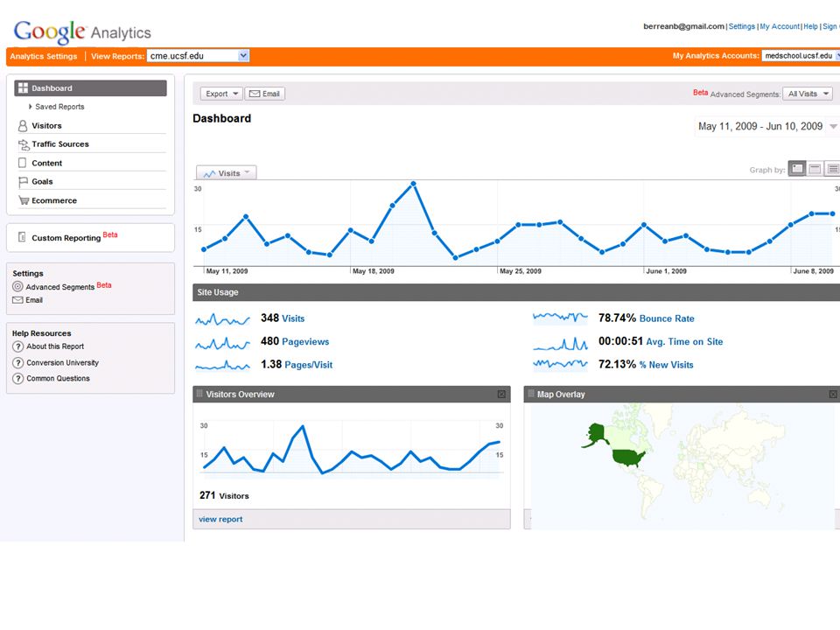Viewport: 840px width, 630px height.
Task: Click the Email button in toolbar
Action: pos(265,94)
